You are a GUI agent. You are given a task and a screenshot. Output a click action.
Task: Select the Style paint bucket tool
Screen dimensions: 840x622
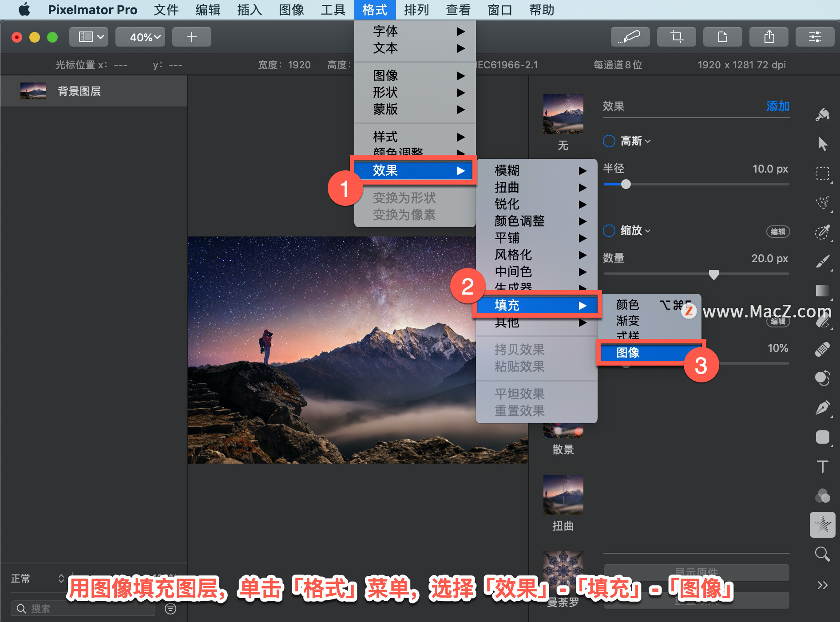pyautogui.click(x=822, y=115)
